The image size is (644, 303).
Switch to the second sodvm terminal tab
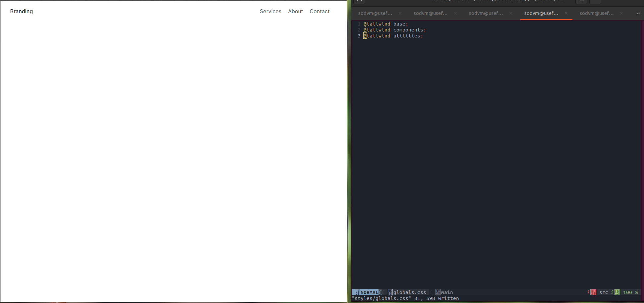point(431,13)
